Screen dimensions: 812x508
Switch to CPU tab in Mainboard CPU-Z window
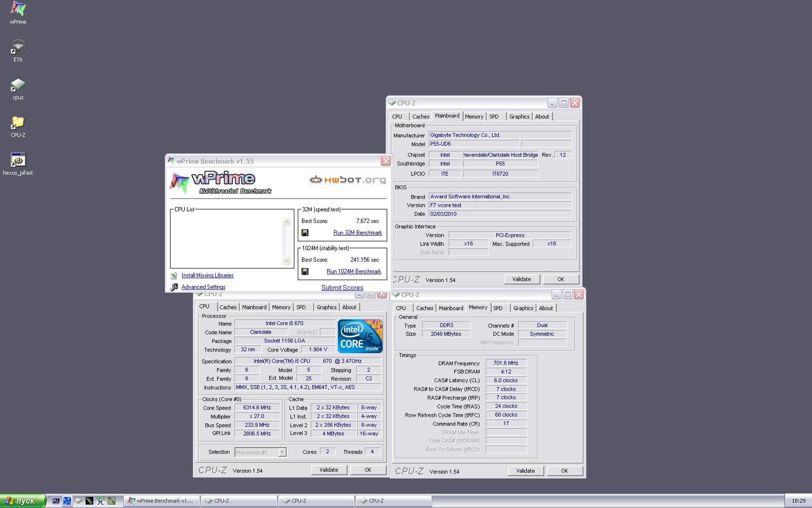(397, 116)
